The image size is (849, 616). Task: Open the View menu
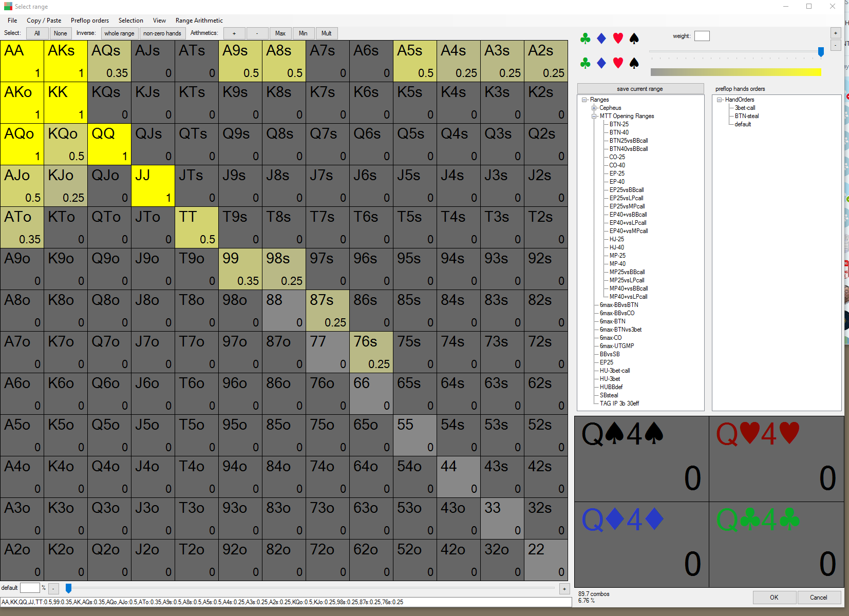(159, 21)
